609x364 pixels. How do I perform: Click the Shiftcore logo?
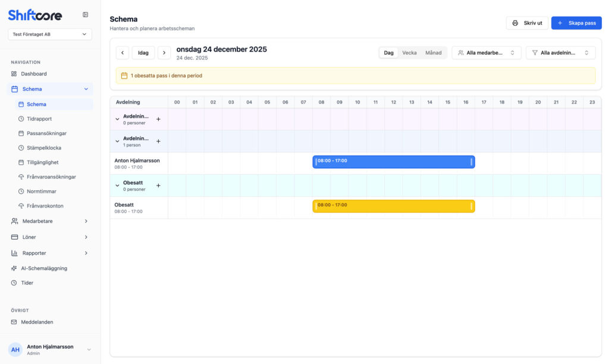coord(35,15)
